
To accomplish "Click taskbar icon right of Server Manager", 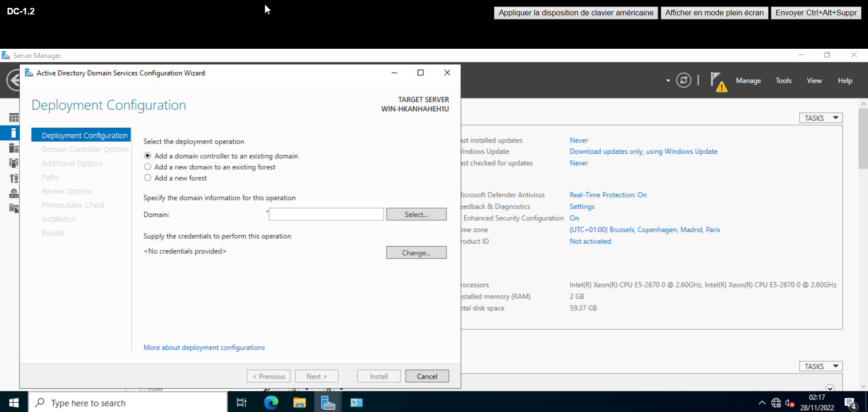I will 356,403.
